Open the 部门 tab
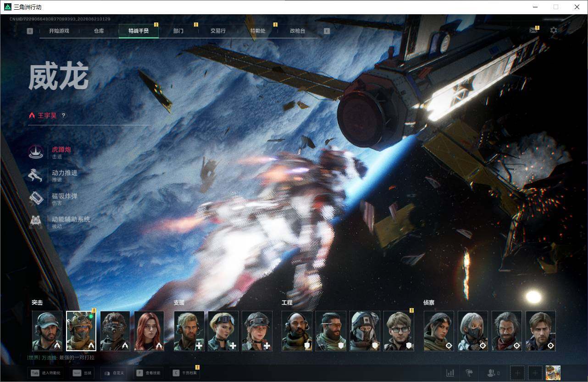The width and height of the screenshot is (588, 382). (x=178, y=31)
